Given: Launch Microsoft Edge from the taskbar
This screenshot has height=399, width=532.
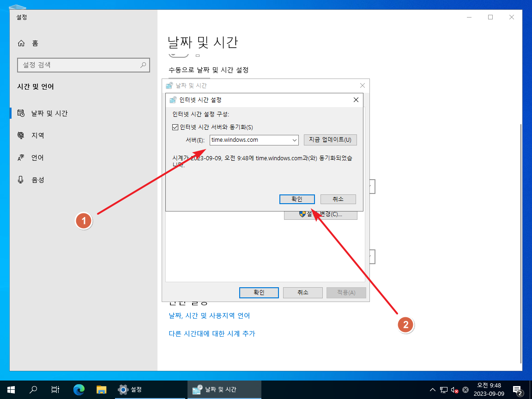Looking at the screenshot, I should pyautogui.click(x=79, y=389).
